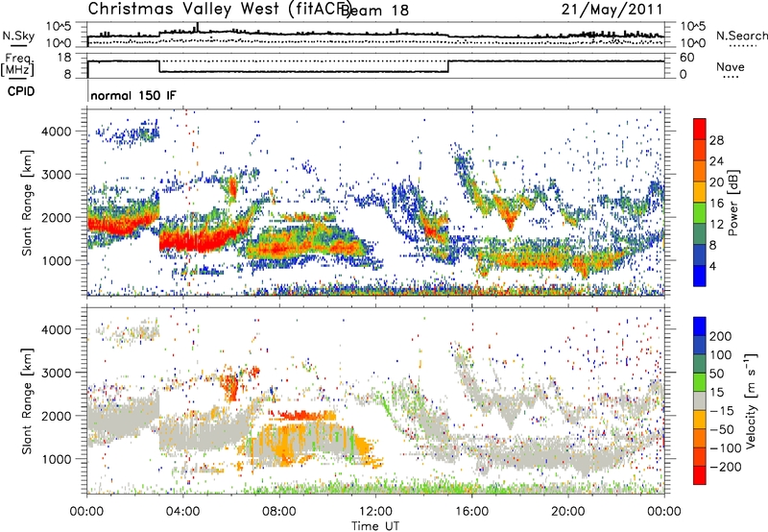Click the velocity scale value '200'
This screenshot has height=532, width=768.
(721, 336)
